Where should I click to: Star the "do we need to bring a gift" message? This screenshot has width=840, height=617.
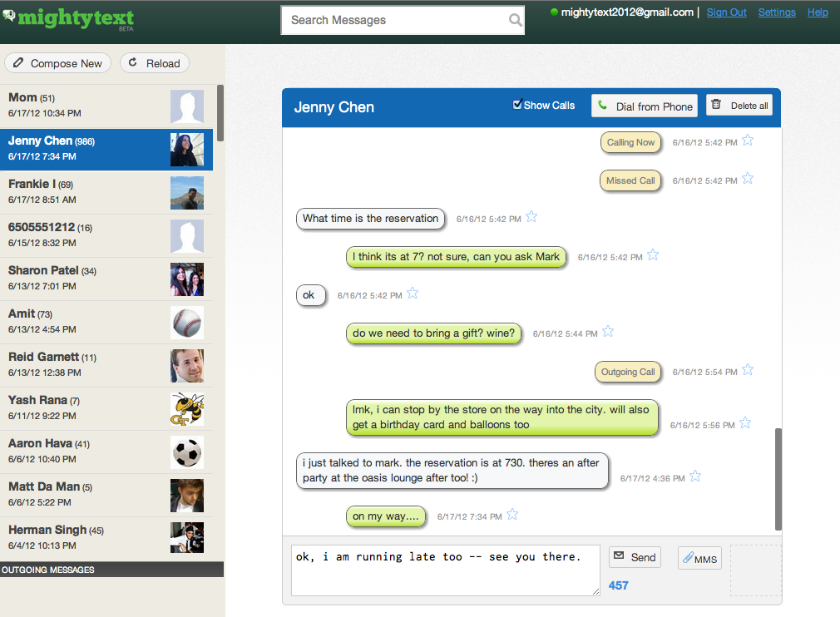point(608,332)
